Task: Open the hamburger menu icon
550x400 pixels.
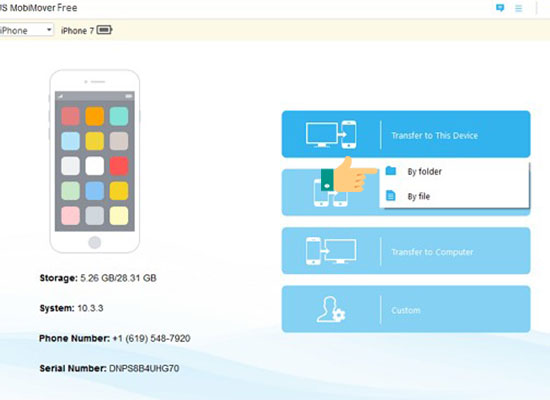Action: click(518, 8)
